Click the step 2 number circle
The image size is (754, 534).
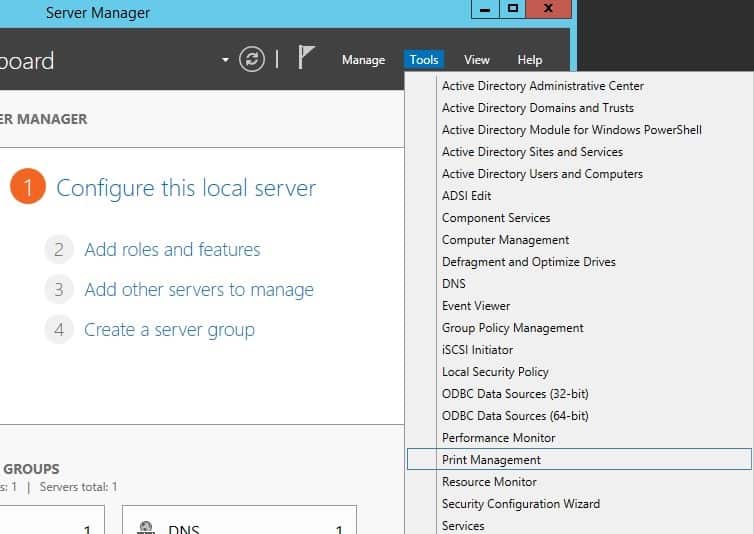click(x=59, y=250)
